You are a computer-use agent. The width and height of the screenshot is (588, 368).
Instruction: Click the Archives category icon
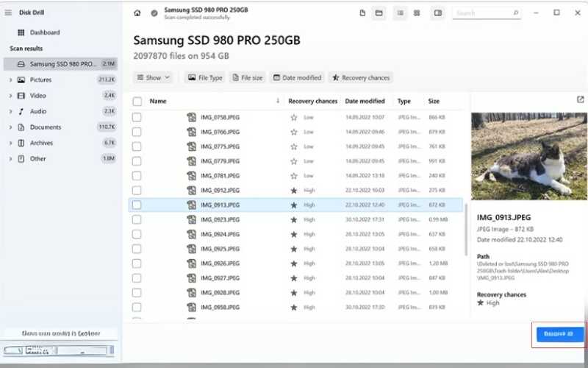click(21, 143)
